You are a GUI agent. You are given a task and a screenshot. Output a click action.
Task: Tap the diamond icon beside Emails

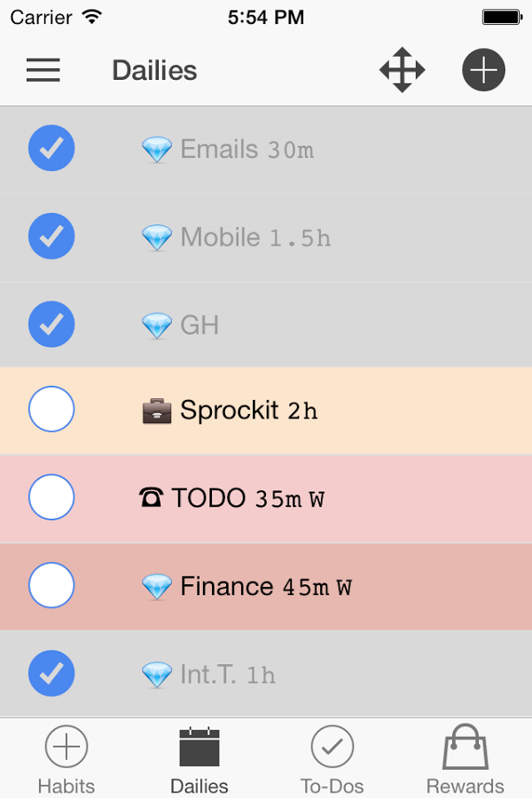[157, 150]
